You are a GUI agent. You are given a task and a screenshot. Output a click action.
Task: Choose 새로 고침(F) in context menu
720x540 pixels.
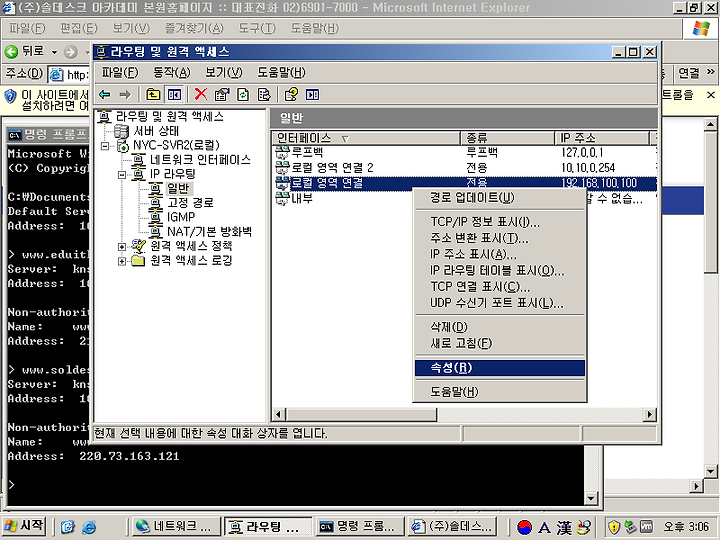pos(500,343)
